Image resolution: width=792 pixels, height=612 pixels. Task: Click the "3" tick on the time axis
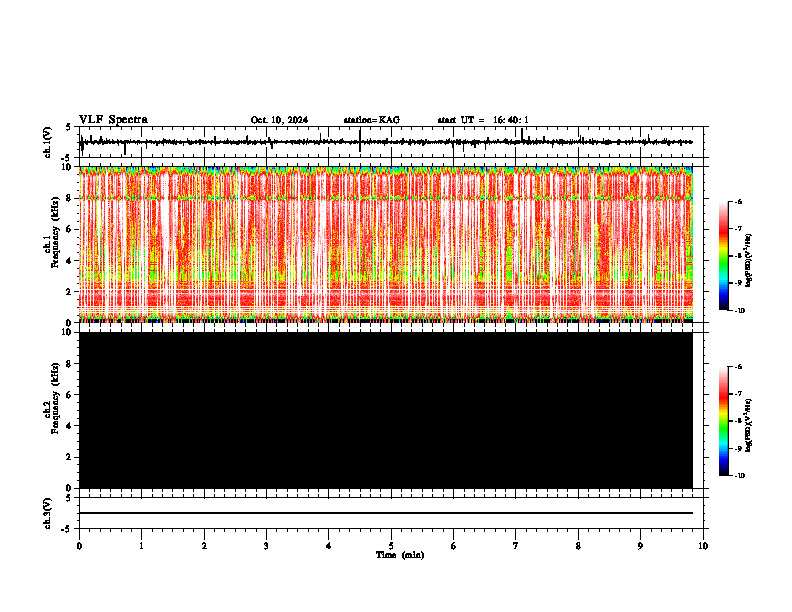(x=266, y=546)
